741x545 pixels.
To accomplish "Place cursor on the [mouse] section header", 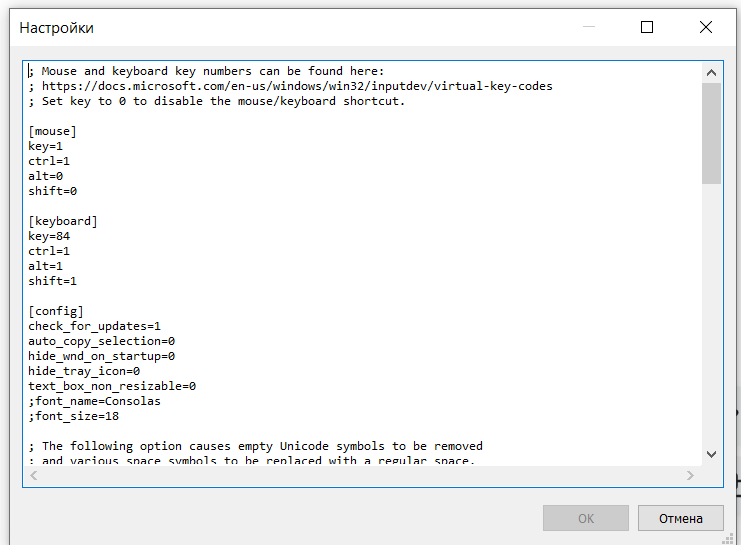I will click(52, 131).
